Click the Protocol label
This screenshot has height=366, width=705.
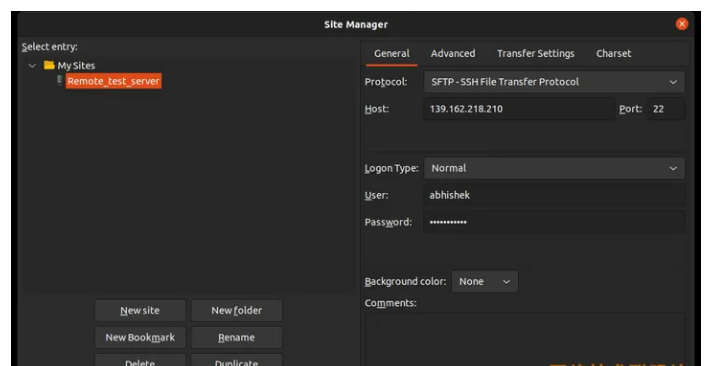(386, 82)
